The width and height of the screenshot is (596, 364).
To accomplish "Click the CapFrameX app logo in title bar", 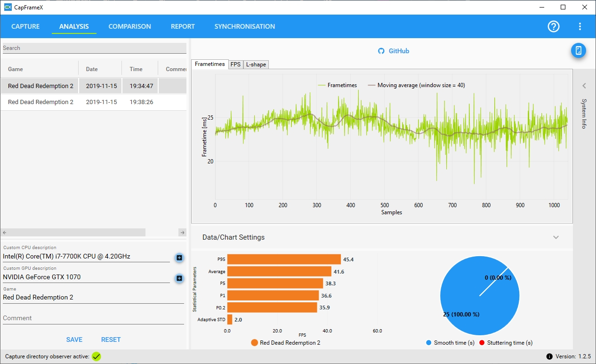I will click(8, 7).
